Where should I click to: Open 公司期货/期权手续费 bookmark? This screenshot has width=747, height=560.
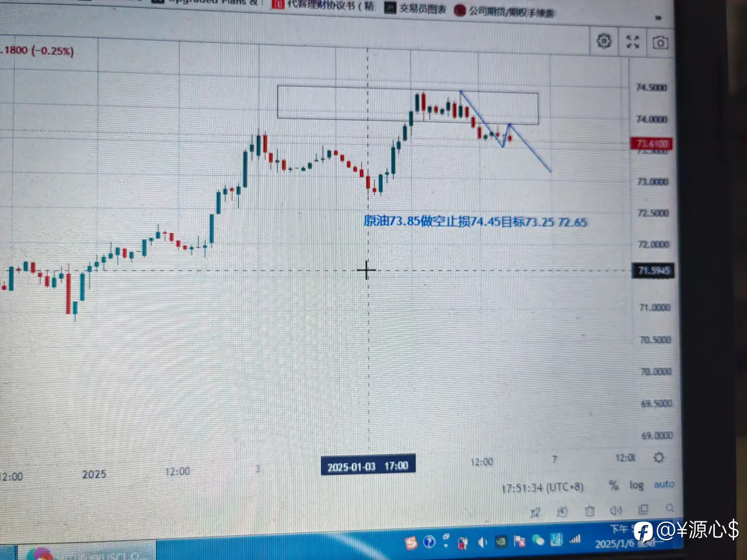505,11
